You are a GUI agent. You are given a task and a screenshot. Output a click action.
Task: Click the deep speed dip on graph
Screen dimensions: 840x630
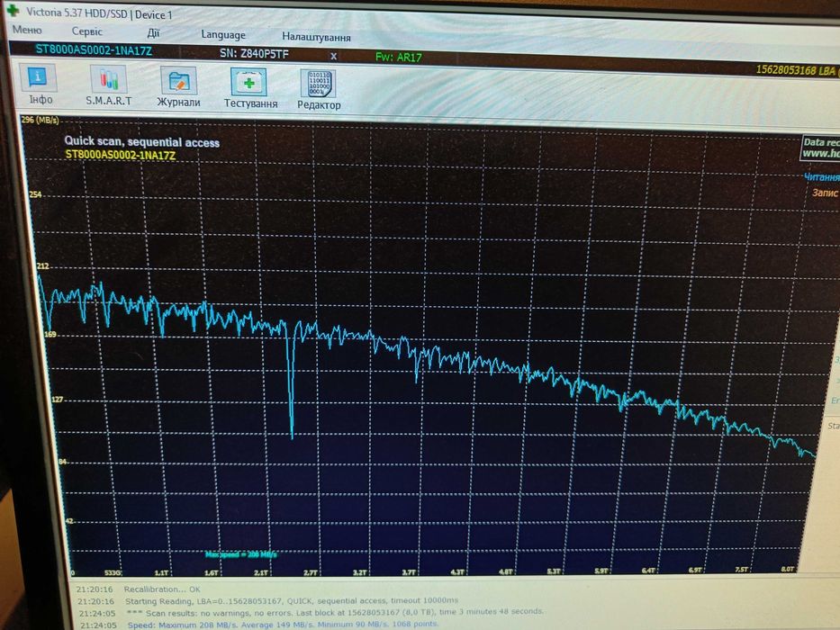[x=291, y=381]
